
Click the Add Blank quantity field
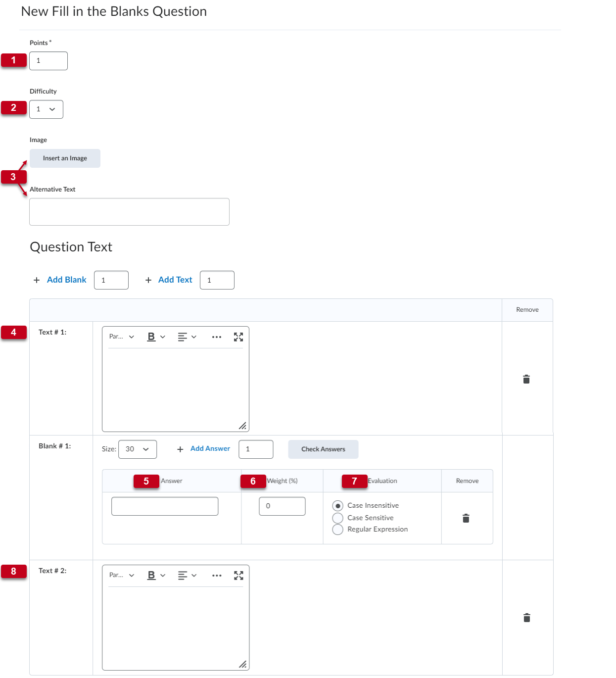pos(111,280)
